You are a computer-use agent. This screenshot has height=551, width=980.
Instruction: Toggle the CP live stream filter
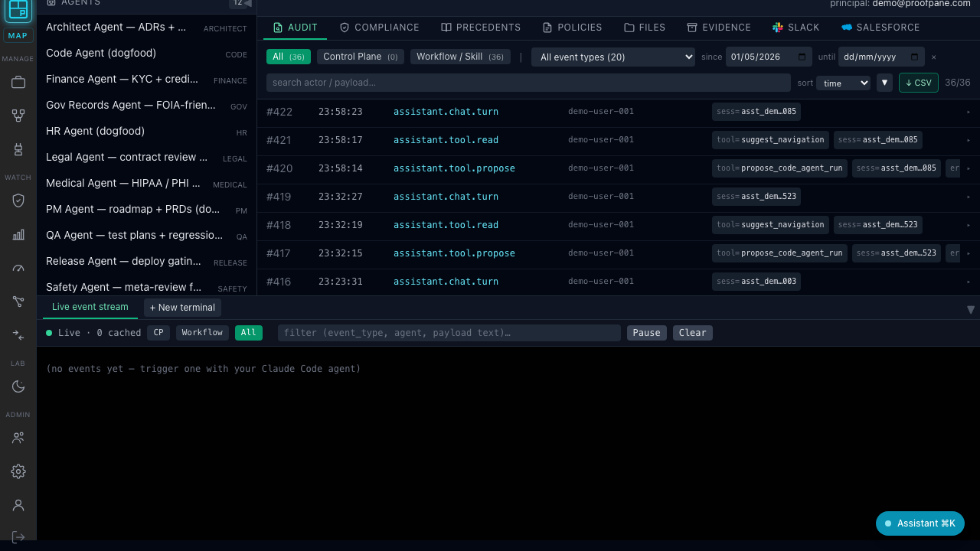[158, 333]
